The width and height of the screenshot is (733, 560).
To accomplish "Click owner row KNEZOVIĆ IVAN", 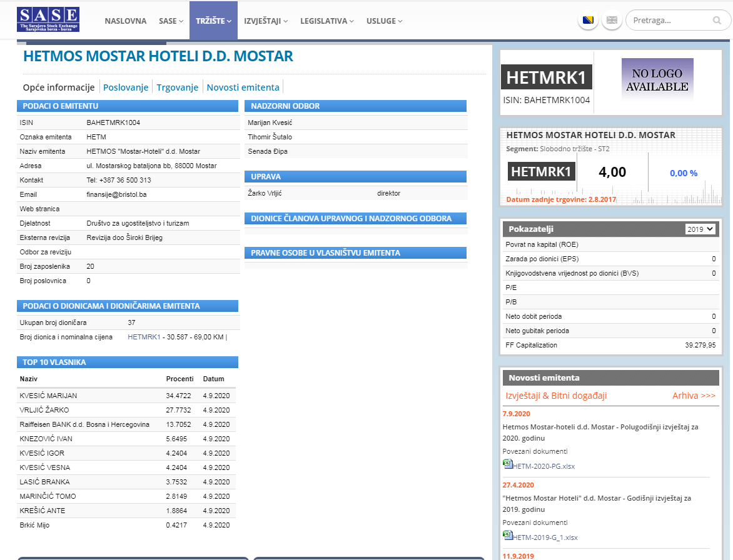I will [x=126, y=439].
